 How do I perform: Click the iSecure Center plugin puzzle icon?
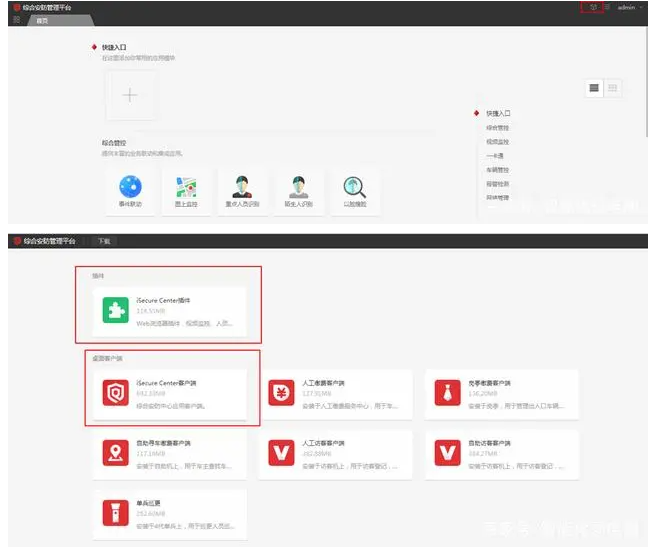tap(115, 310)
